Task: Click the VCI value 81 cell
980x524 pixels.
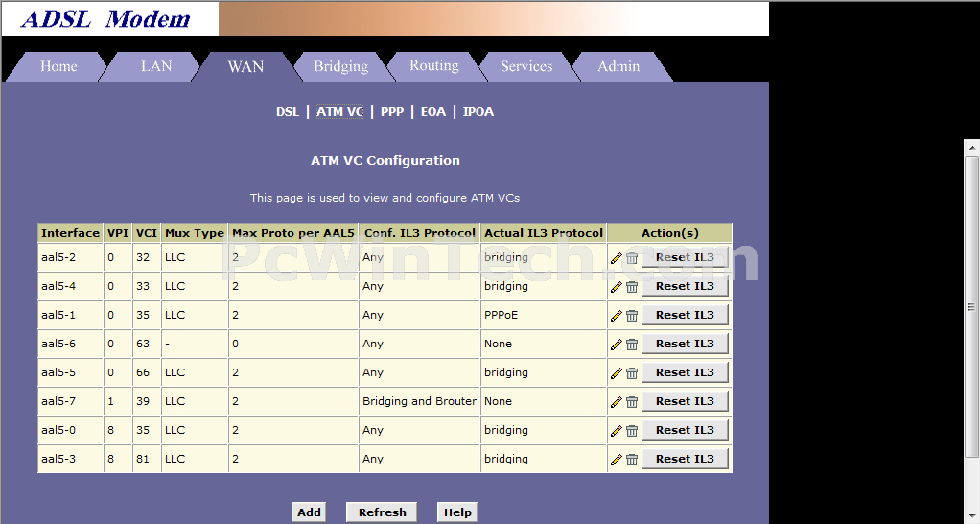Action: (x=147, y=459)
